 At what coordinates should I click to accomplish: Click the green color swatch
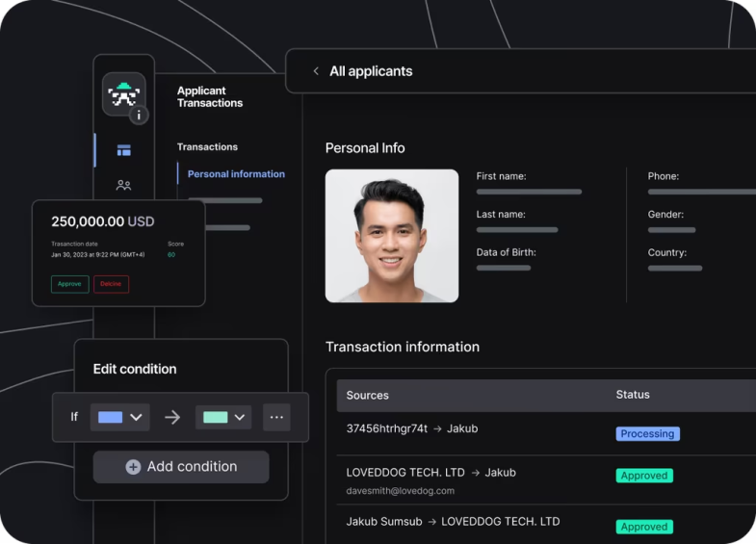tap(216, 417)
